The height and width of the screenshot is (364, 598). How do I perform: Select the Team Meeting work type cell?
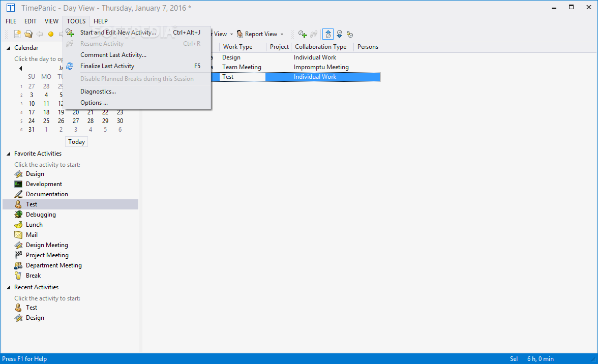pos(242,67)
